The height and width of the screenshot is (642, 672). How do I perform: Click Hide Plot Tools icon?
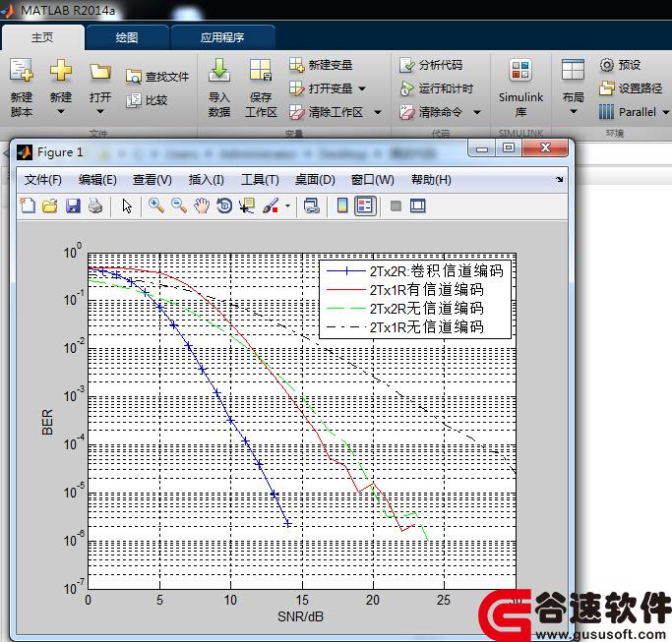click(x=396, y=206)
